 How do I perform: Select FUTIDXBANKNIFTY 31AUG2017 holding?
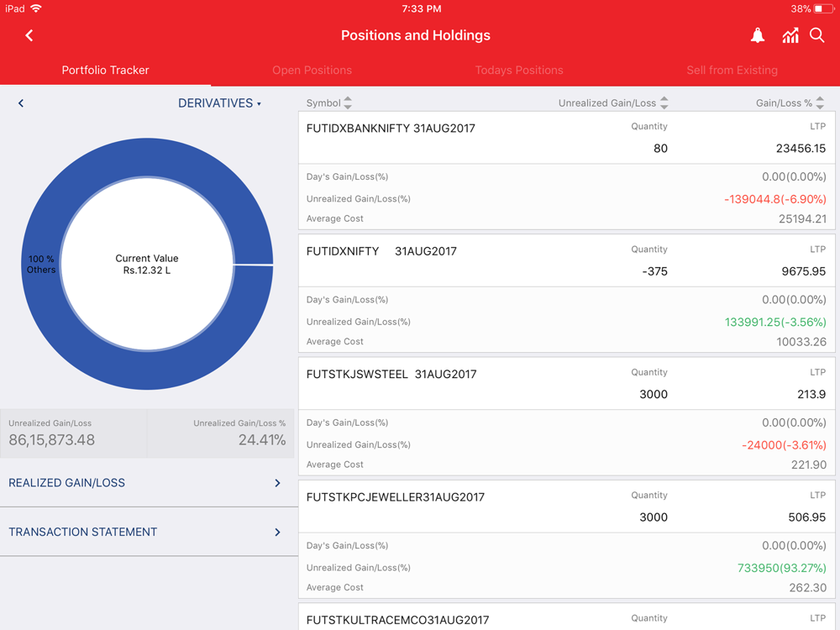click(566, 171)
